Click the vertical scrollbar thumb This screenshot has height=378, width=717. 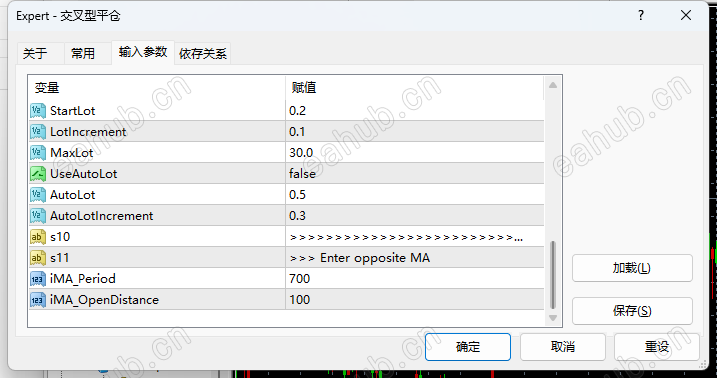[553, 275]
